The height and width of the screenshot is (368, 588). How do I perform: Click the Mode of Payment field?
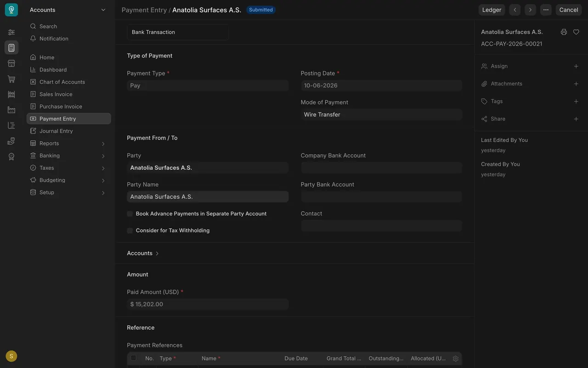381,115
